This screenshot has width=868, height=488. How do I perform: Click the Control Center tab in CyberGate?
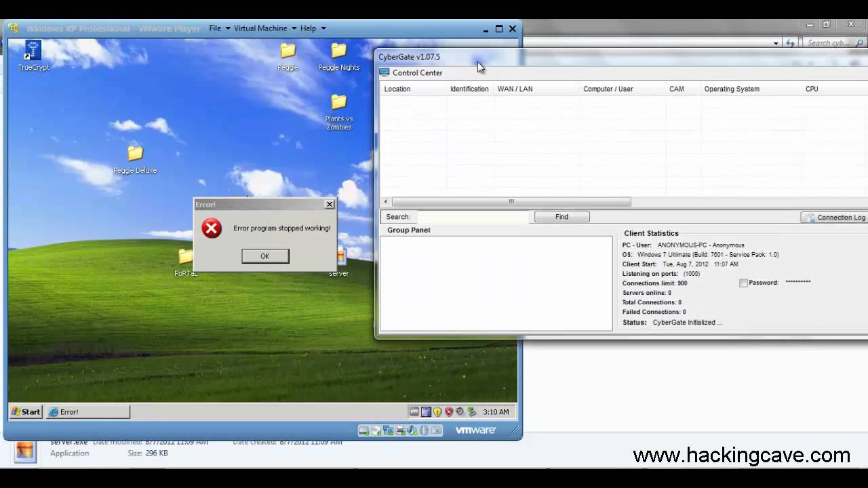[x=411, y=73]
